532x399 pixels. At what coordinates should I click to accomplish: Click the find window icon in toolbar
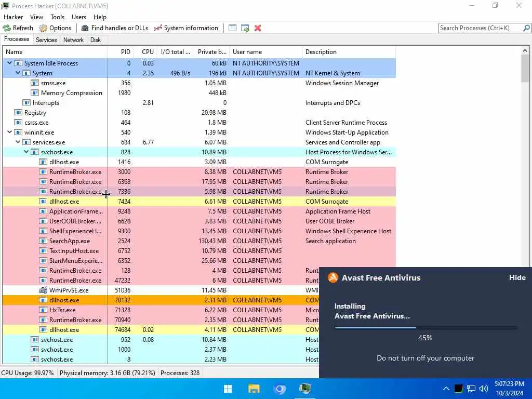(232, 28)
